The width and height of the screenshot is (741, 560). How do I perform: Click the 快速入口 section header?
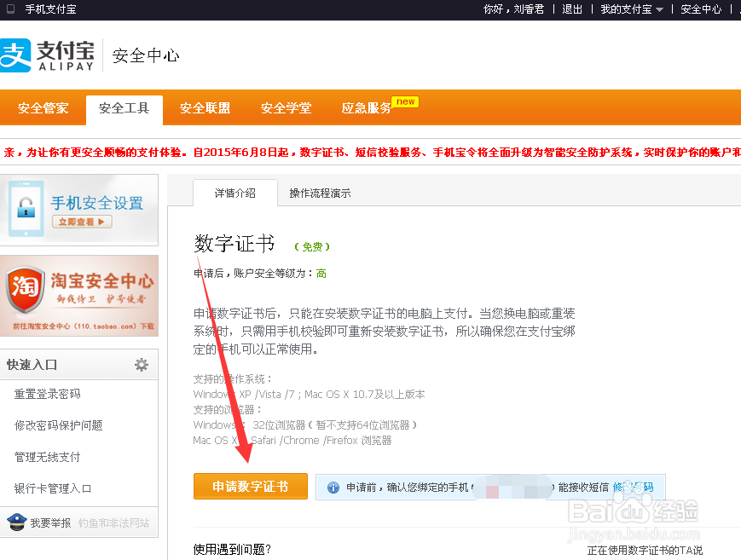click(32, 364)
